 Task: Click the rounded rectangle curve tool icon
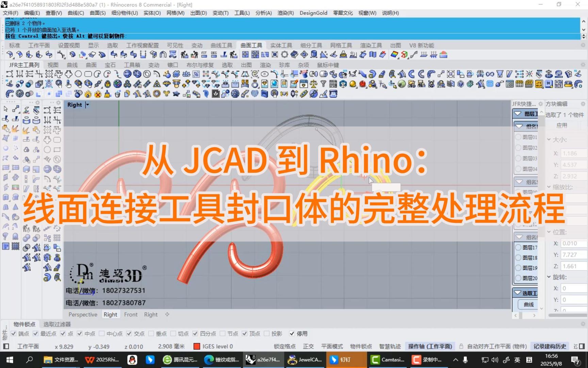click(x=88, y=74)
